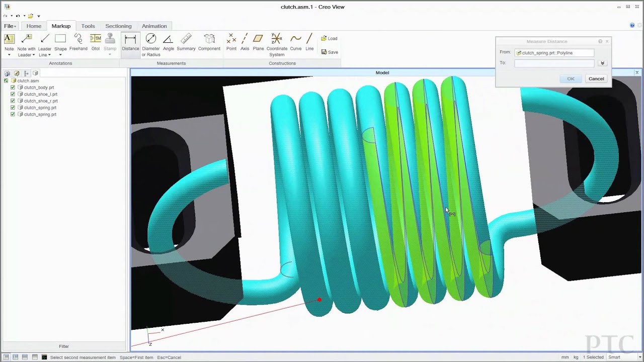Expand the Note dropdown arrow
Image resolution: width=644 pixels, height=362 pixels.
tap(9, 55)
